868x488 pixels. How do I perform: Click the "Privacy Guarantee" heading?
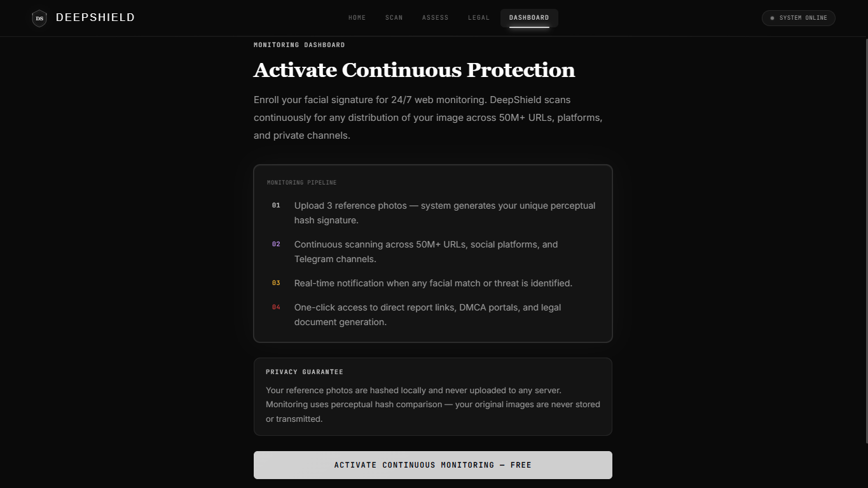tap(305, 372)
